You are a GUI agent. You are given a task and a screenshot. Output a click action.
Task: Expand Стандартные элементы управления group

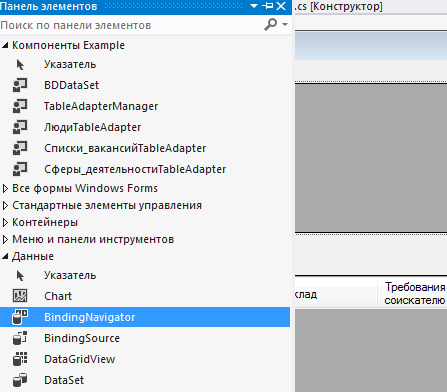(x=5, y=205)
